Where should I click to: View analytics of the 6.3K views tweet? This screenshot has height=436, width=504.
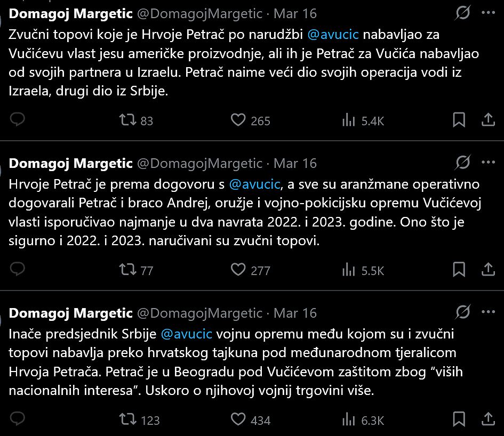tap(348, 419)
